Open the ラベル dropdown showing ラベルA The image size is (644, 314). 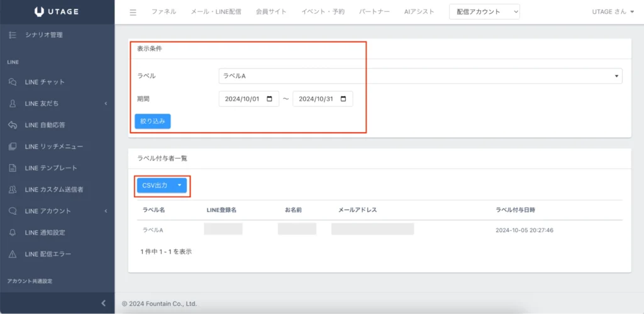click(420, 76)
